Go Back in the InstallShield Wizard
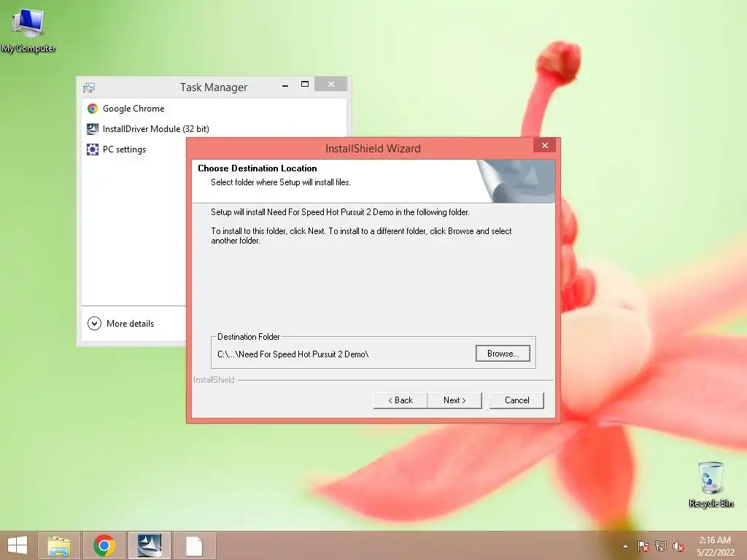The image size is (747, 560). [x=400, y=400]
